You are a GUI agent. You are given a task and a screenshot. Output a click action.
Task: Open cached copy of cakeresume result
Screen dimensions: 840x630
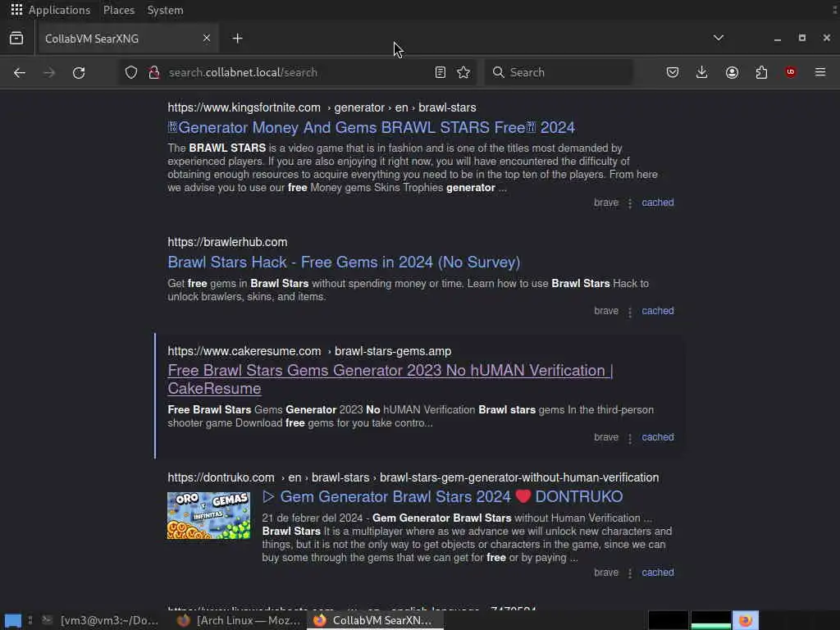click(x=658, y=437)
